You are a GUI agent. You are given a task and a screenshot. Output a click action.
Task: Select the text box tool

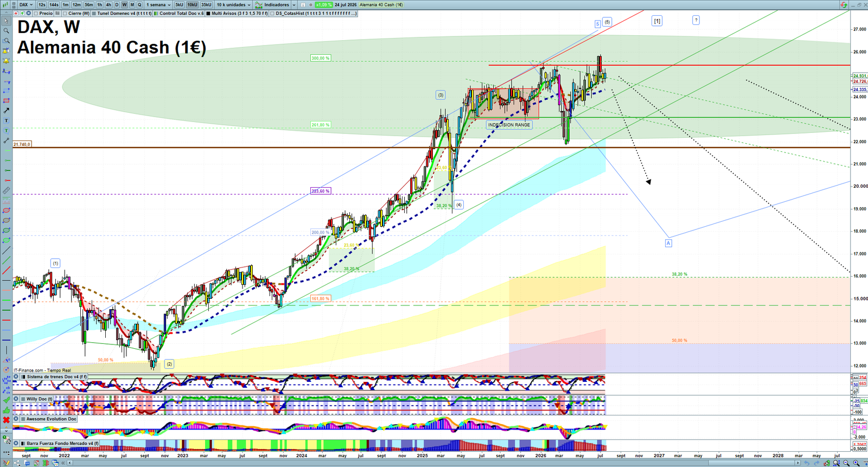tap(6, 120)
